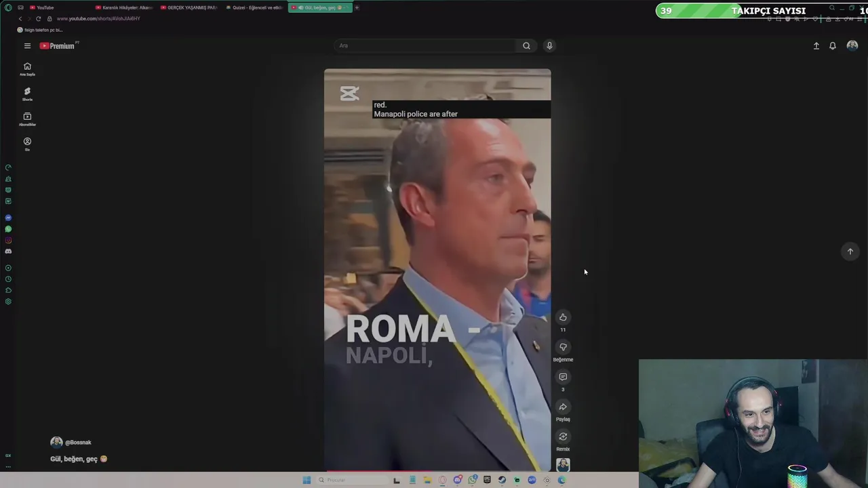Open Microsoft Edge from taskbar
Image resolution: width=868 pixels, height=488 pixels.
tap(561, 480)
